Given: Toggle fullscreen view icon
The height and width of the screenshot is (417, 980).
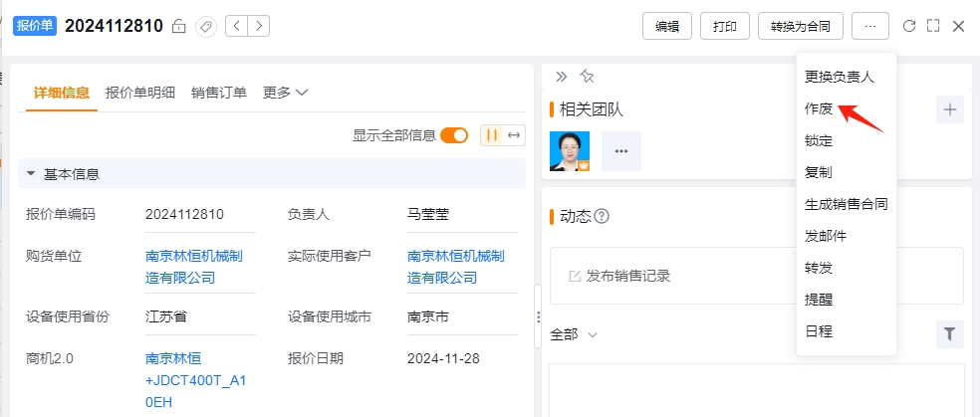Looking at the screenshot, I should coord(933,26).
